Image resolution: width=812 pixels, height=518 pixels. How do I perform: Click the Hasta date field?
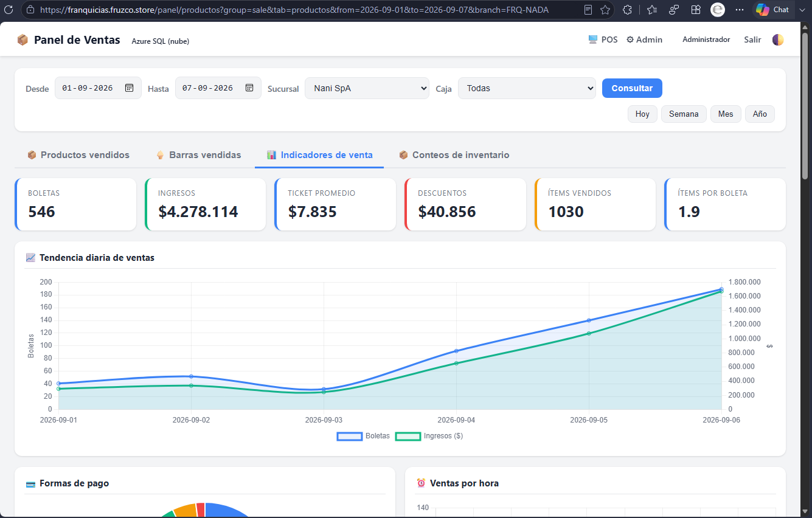[x=218, y=88]
